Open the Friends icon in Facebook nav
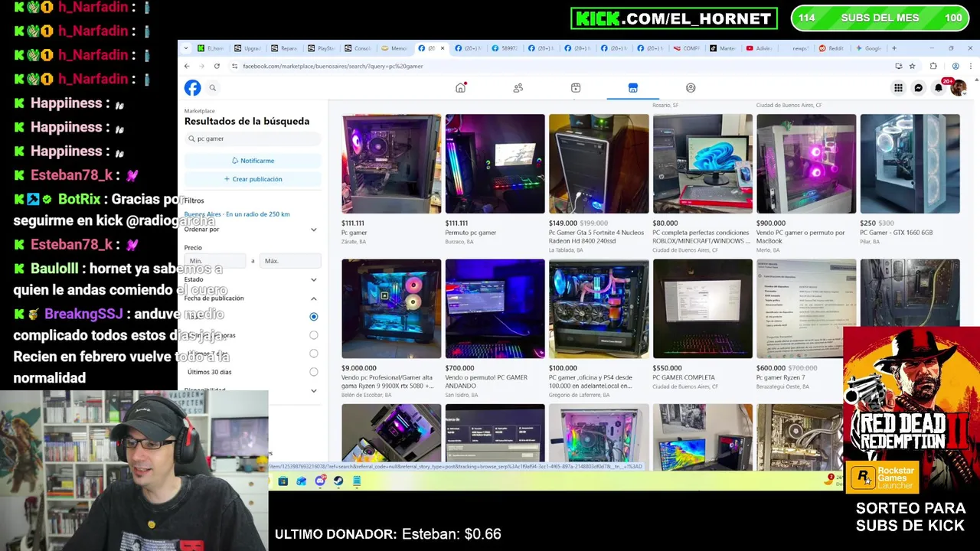 [x=518, y=88]
